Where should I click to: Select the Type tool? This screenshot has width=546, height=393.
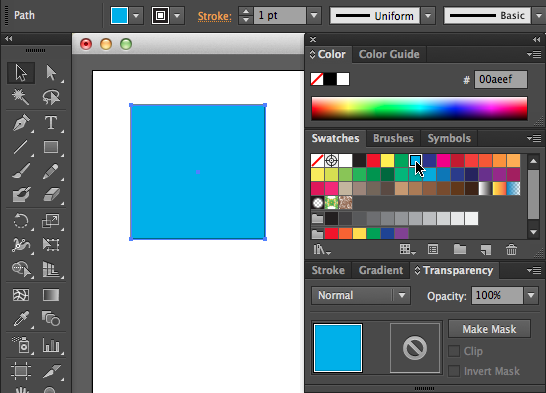point(51,123)
